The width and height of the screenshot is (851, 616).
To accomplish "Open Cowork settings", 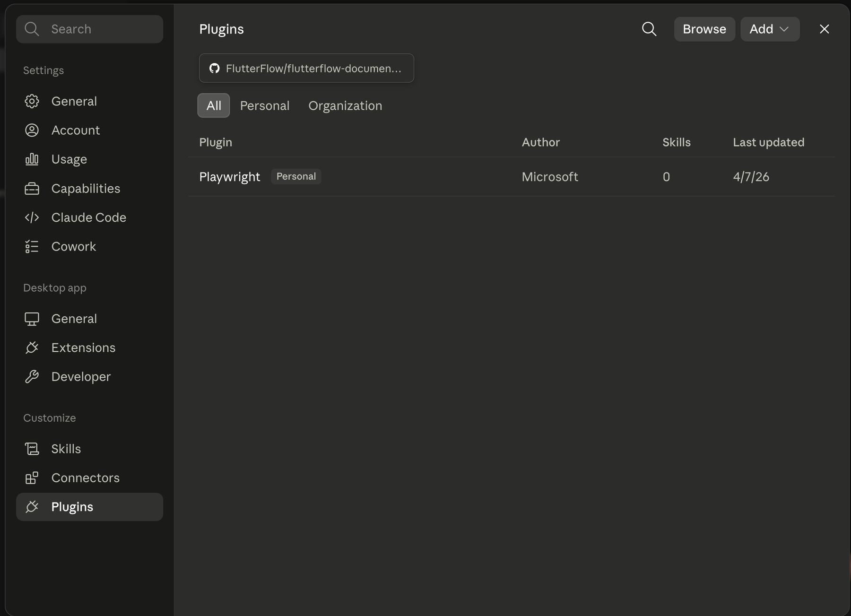I will 89,246.
